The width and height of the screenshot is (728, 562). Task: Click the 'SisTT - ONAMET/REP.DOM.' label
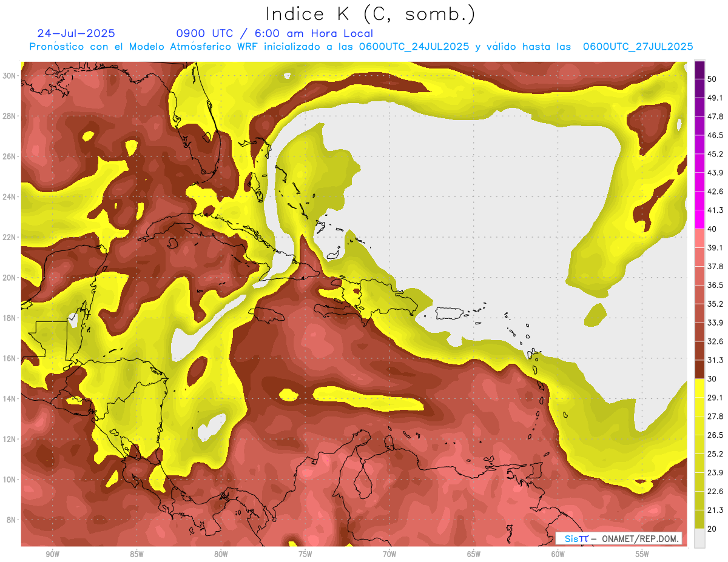(619, 538)
